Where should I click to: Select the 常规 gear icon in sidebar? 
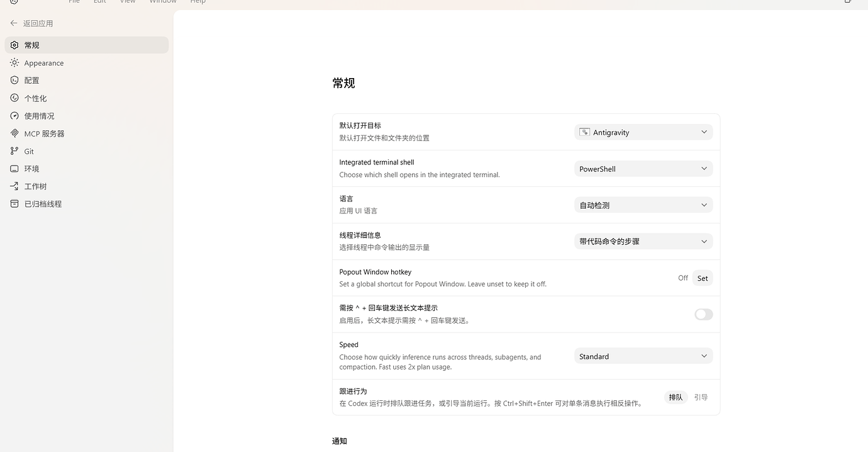click(14, 45)
